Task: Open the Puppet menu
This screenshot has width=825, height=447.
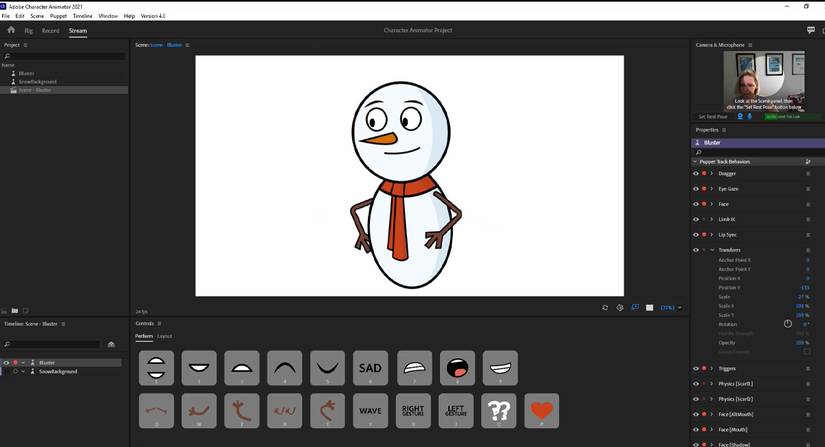Action: click(58, 16)
